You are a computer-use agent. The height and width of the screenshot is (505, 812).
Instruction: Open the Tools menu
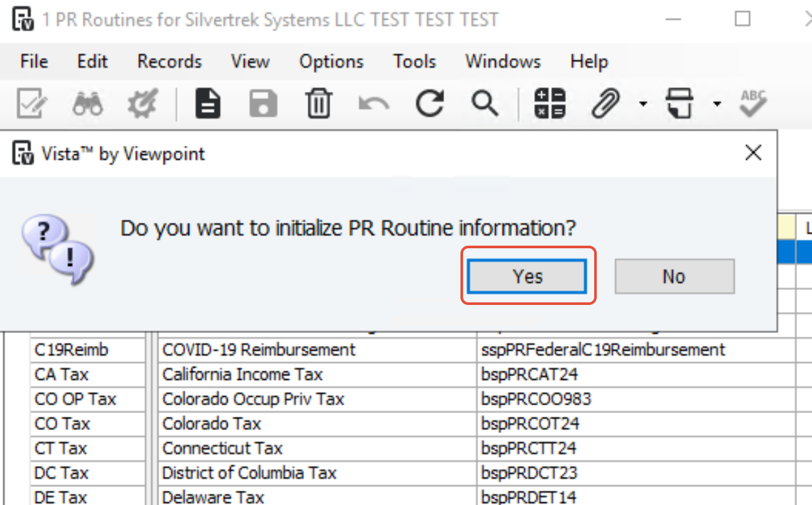(414, 61)
